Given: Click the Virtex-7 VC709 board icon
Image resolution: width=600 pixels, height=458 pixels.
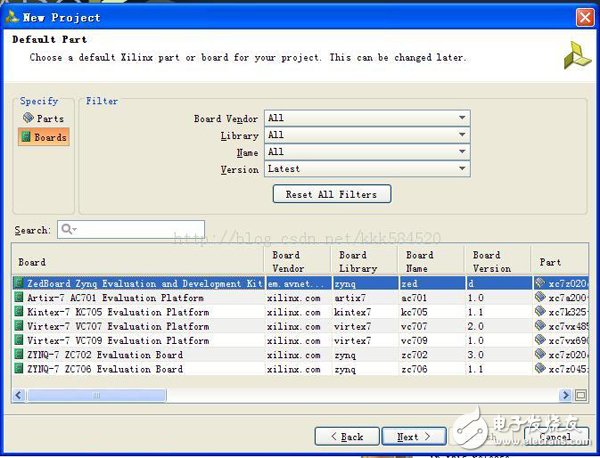Looking at the screenshot, I should click(19, 341).
